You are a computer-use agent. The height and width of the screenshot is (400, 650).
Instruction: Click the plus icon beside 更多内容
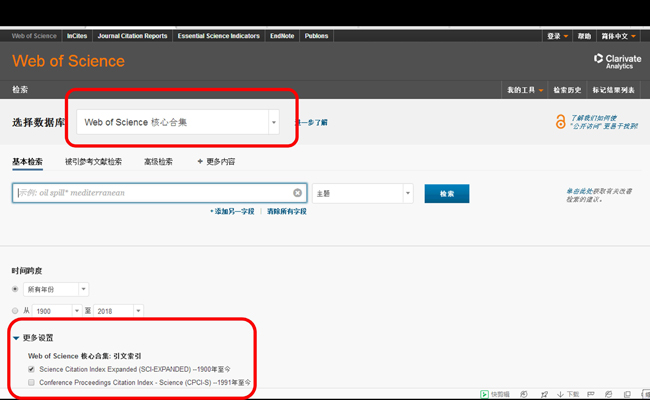[x=200, y=161]
